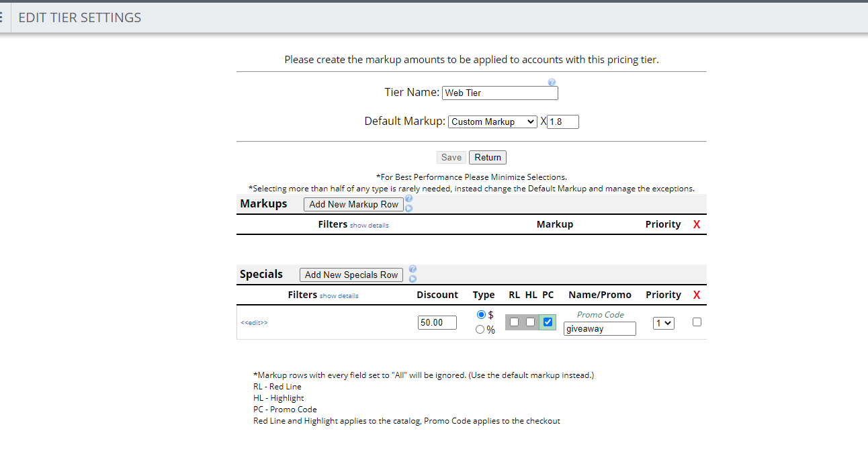Click the Specials Priority column header
The width and height of the screenshot is (868, 474).
coord(664,295)
